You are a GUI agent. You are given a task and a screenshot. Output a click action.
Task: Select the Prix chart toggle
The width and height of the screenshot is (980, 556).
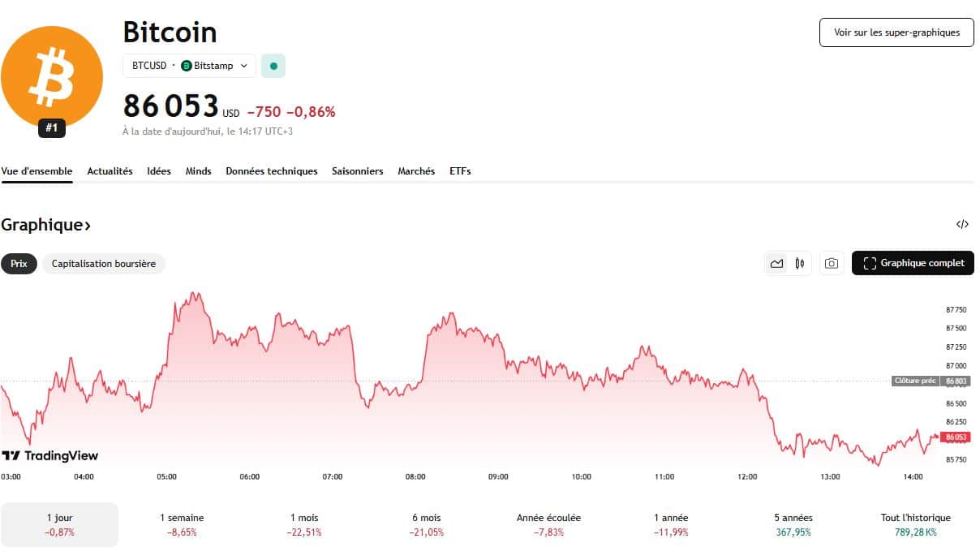click(19, 264)
